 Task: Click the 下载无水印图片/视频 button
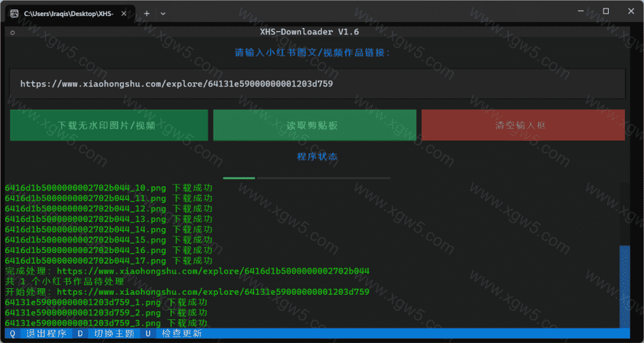pyautogui.click(x=109, y=125)
